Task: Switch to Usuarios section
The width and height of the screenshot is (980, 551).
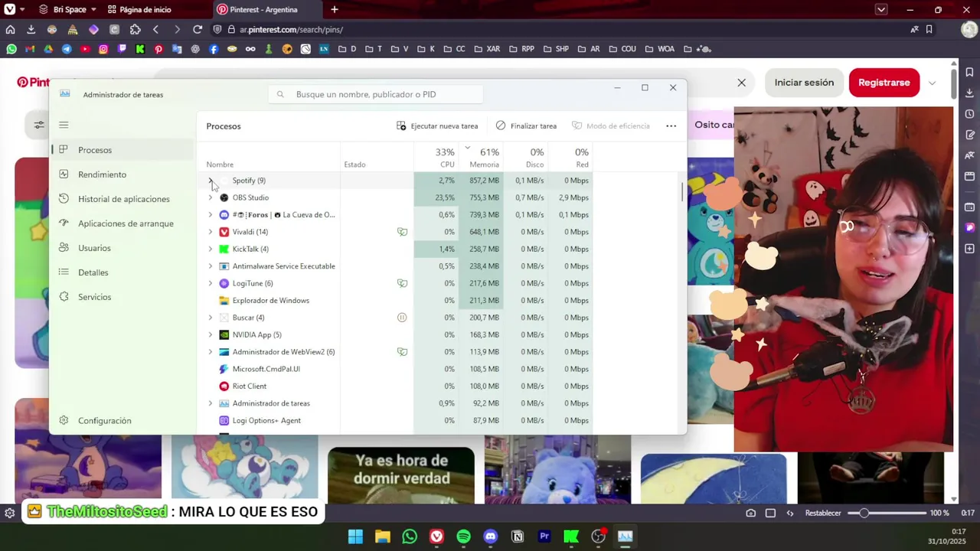Action: pyautogui.click(x=122, y=248)
